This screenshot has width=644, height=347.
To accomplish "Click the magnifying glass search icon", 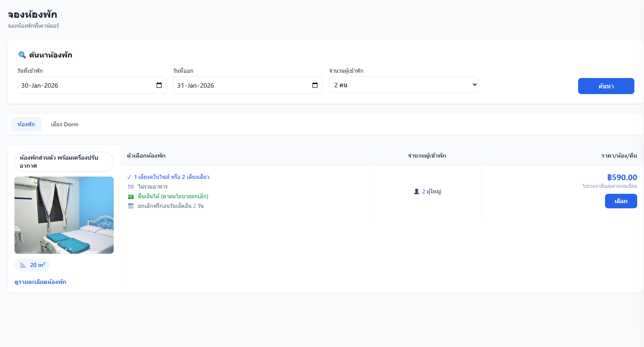I will (22, 55).
